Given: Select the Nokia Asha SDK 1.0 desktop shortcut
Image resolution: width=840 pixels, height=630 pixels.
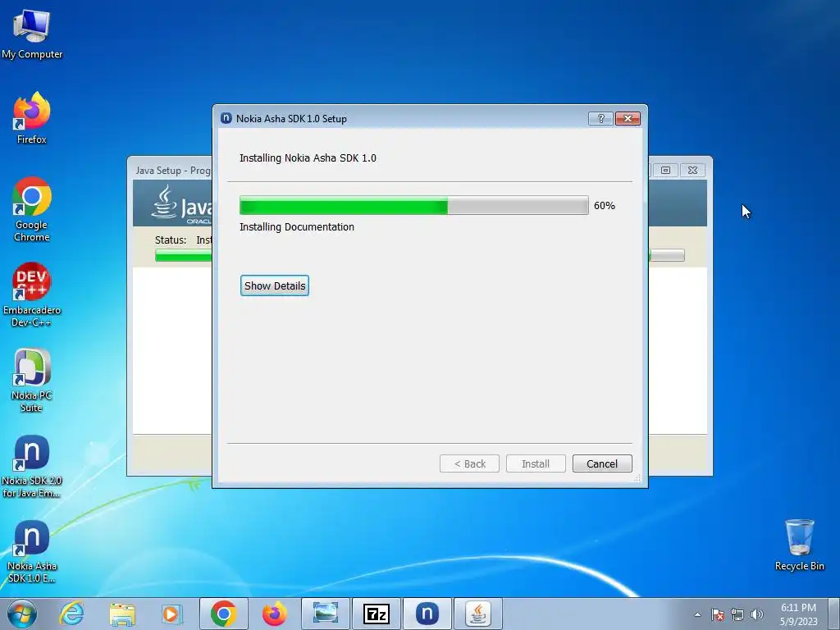Looking at the screenshot, I should (32, 552).
